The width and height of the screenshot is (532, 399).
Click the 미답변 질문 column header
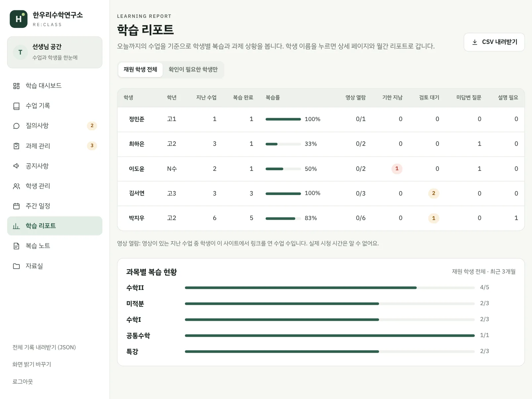(469, 97)
